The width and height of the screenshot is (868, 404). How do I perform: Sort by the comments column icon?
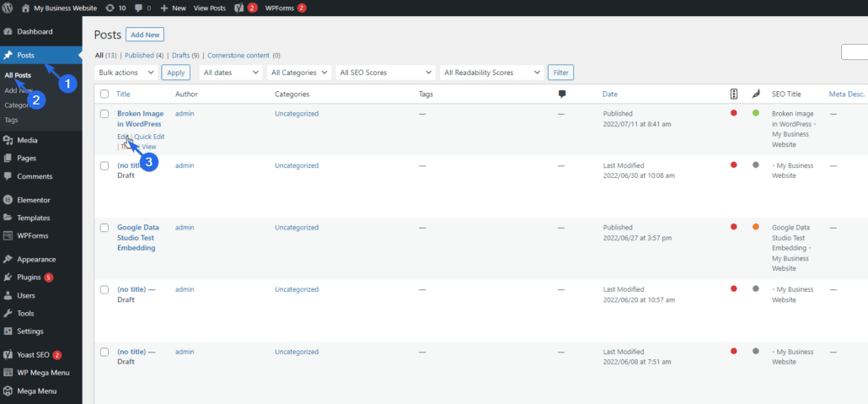562,94
